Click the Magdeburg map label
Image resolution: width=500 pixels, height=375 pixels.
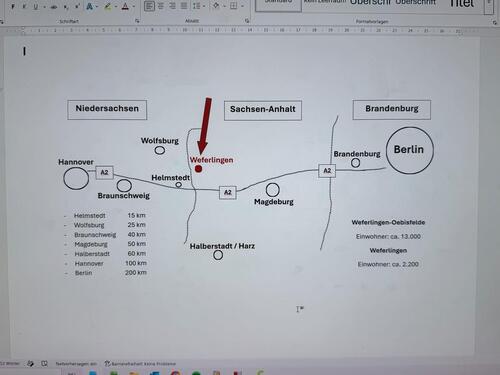(x=274, y=202)
